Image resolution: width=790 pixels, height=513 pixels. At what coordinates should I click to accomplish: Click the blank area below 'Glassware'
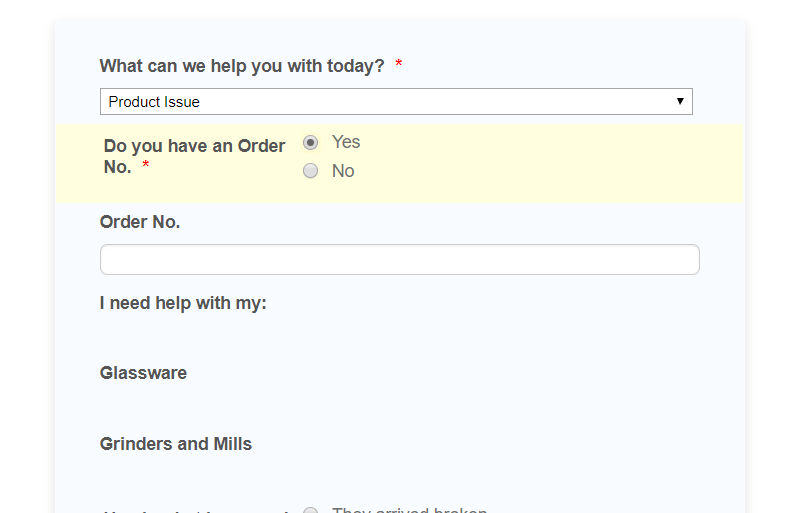click(x=300, y=408)
